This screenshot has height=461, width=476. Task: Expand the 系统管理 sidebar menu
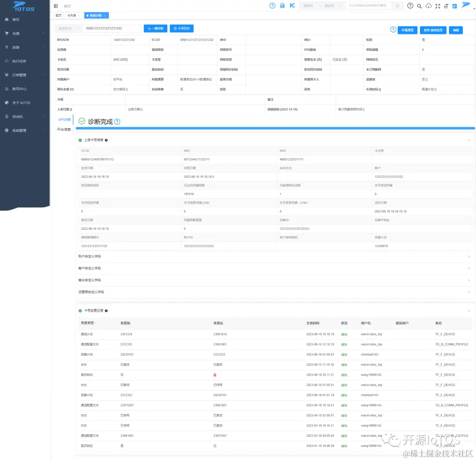click(x=25, y=130)
